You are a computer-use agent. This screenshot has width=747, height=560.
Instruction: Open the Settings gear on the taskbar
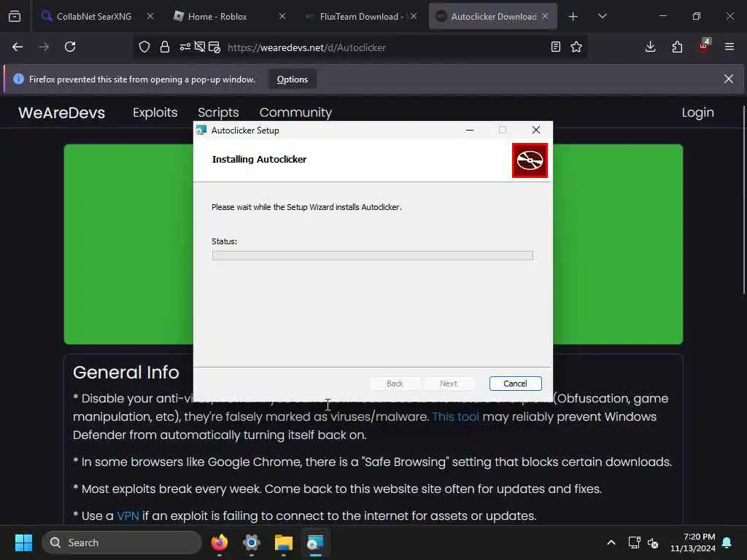click(252, 542)
